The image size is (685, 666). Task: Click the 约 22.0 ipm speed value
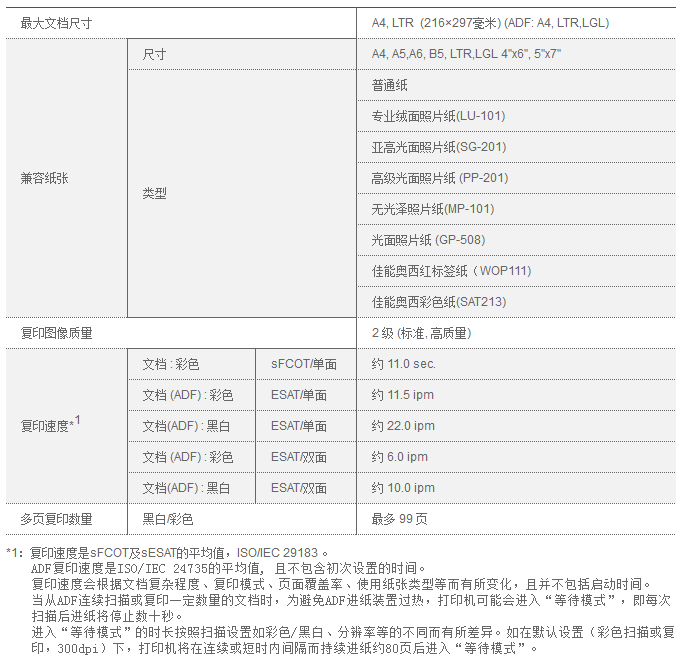pyautogui.click(x=403, y=426)
